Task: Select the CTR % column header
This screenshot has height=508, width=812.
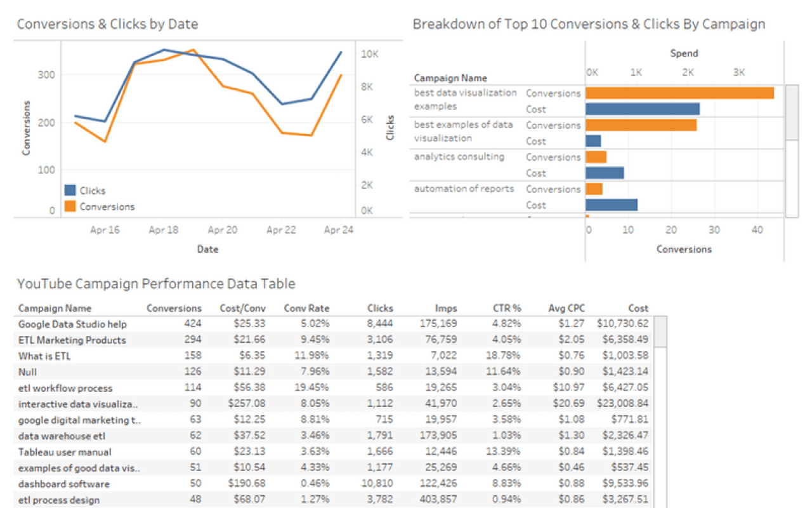Action: pyautogui.click(x=507, y=308)
